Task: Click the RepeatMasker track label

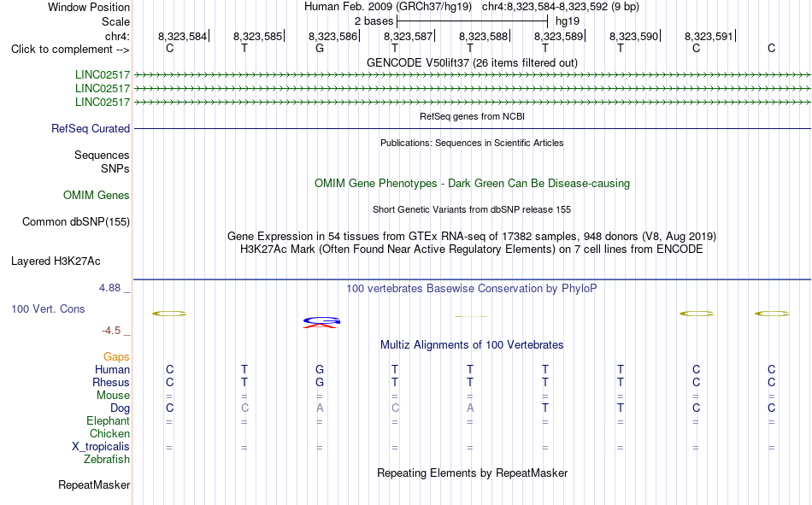Action: click(x=94, y=484)
